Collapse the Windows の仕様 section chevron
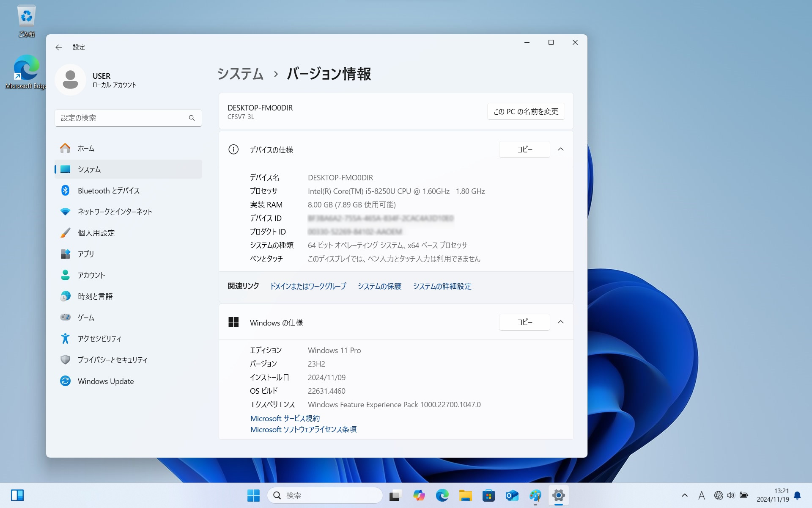The width and height of the screenshot is (812, 508). [561, 322]
